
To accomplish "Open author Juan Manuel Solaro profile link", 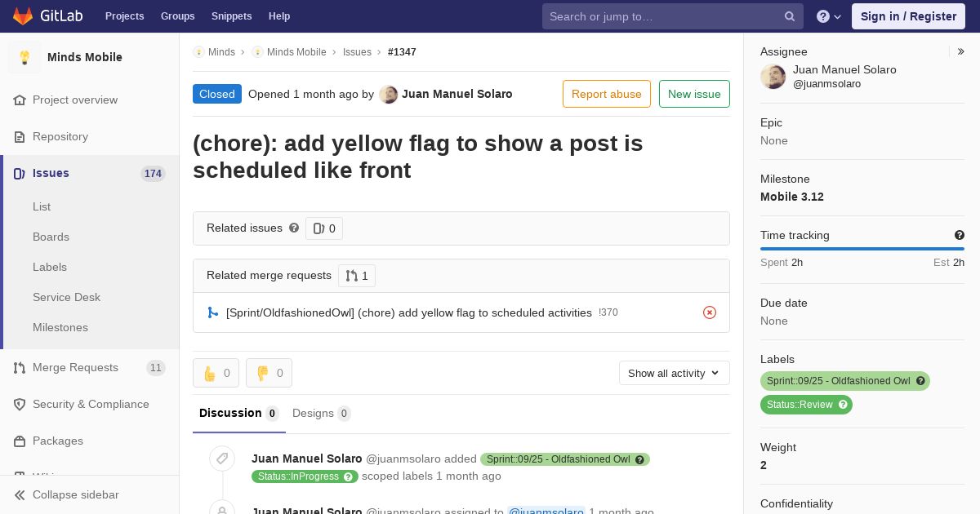I will coord(457,94).
